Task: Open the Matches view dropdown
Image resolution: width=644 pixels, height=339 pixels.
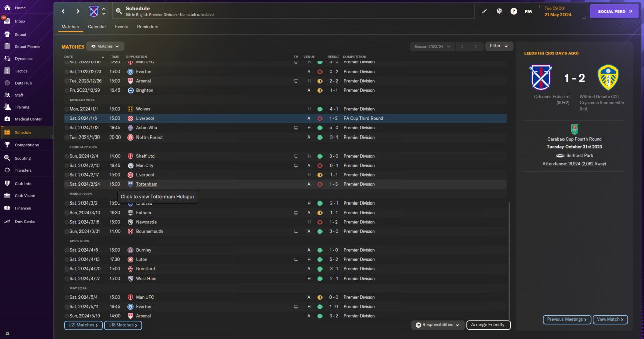Action: [105, 46]
